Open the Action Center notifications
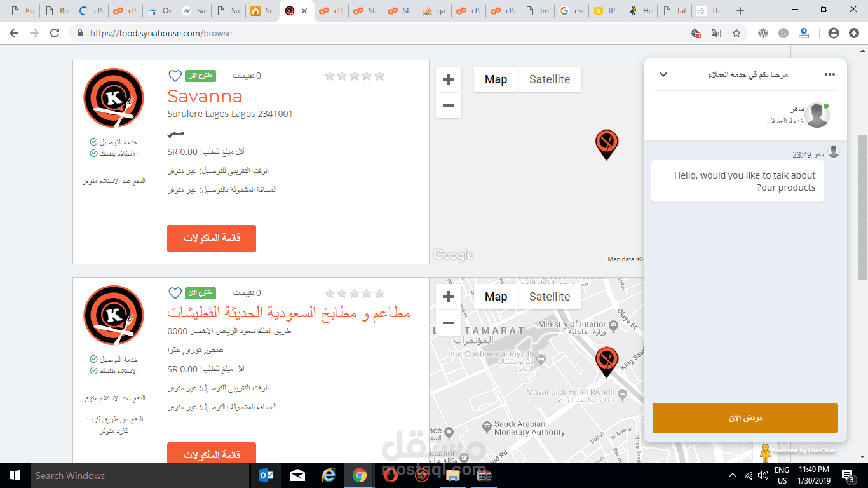 point(848,475)
